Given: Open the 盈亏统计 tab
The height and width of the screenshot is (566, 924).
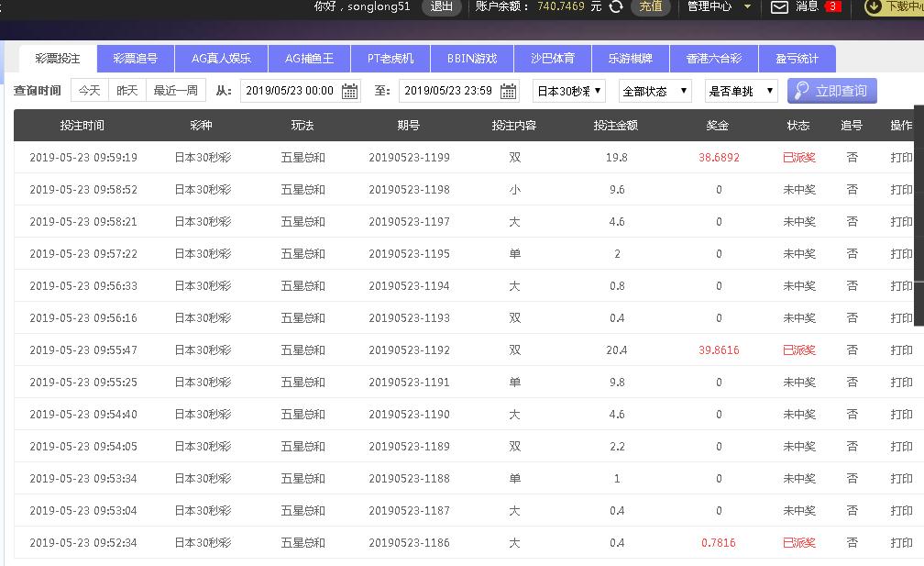Looking at the screenshot, I should click(x=797, y=59).
